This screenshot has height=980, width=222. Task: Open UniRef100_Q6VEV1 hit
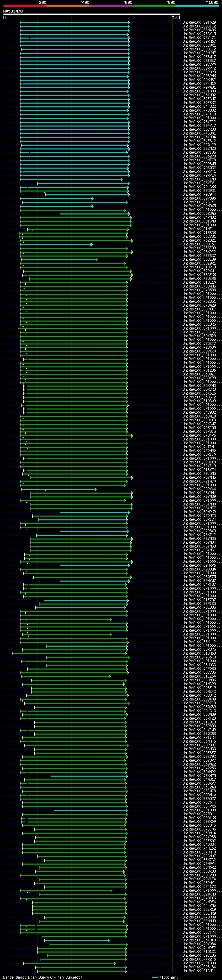click(199, 183)
